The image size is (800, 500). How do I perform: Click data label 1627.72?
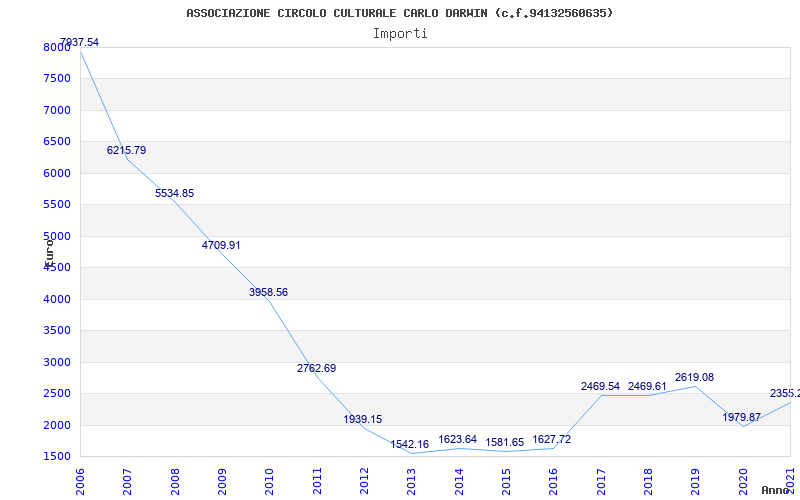[552, 439]
